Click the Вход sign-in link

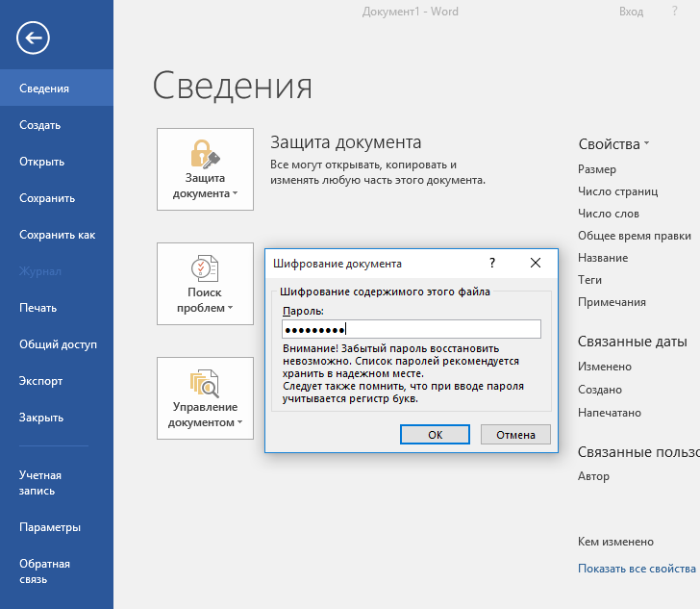(x=631, y=12)
